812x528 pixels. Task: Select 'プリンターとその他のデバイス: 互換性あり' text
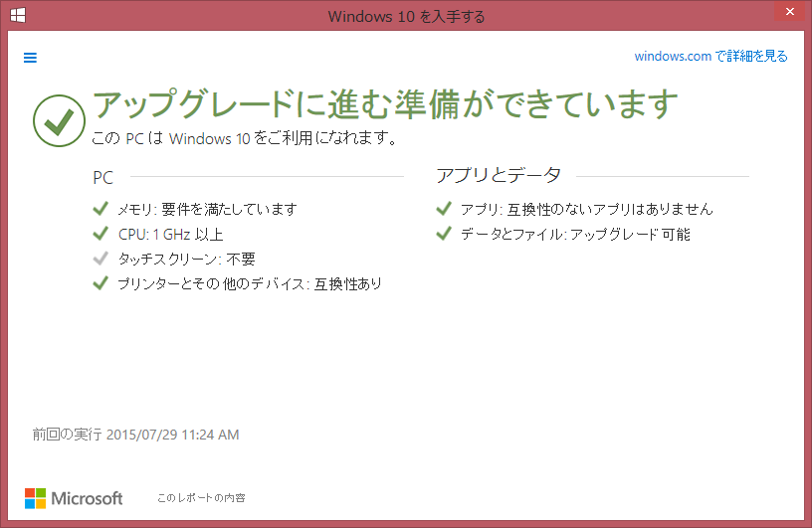(x=250, y=283)
